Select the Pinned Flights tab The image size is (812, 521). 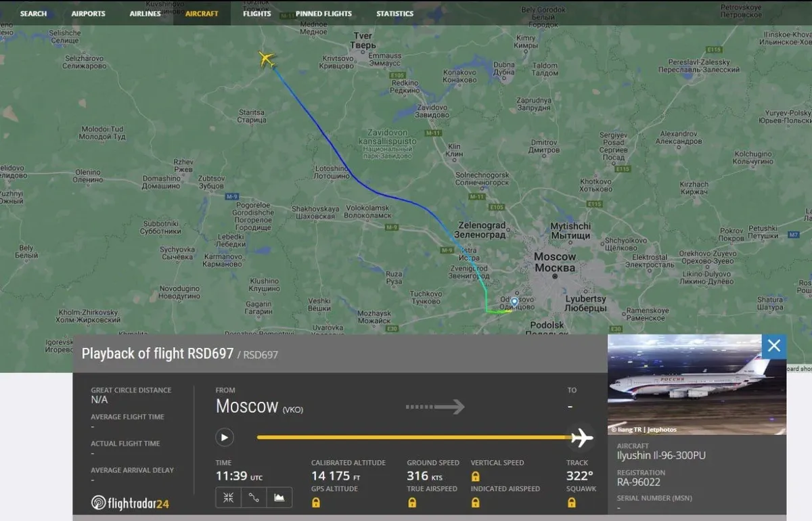coord(323,14)
